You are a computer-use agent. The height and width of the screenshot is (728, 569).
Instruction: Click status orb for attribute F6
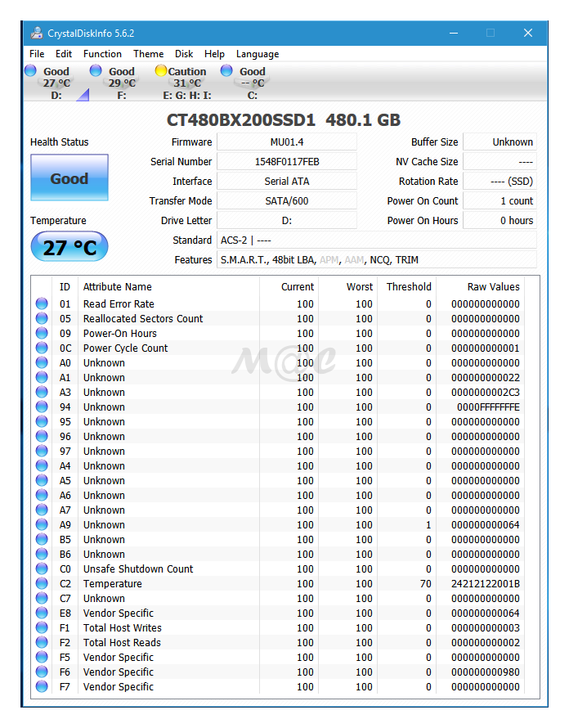(42, 672)
